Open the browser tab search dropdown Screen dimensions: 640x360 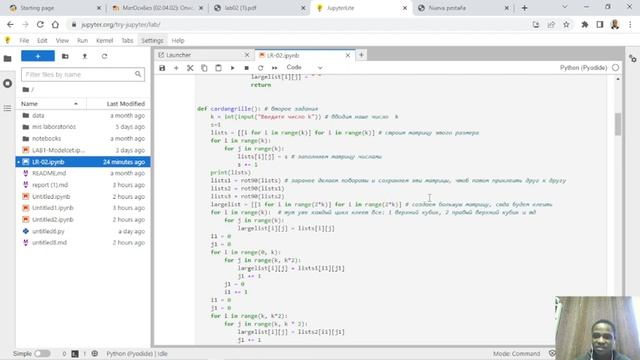(x=564, y=7)
